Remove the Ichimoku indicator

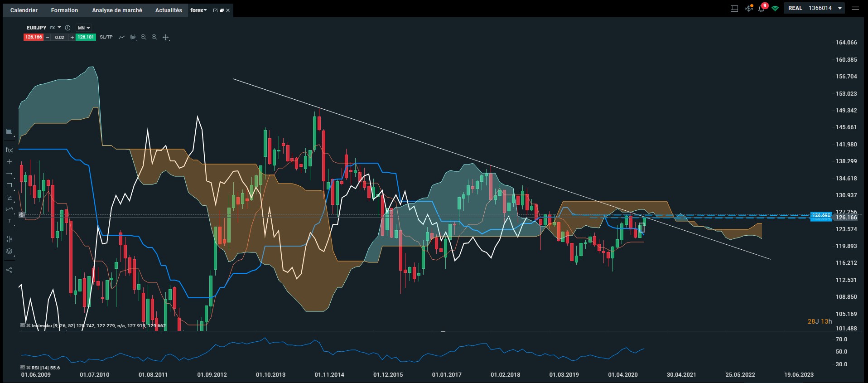28,325
